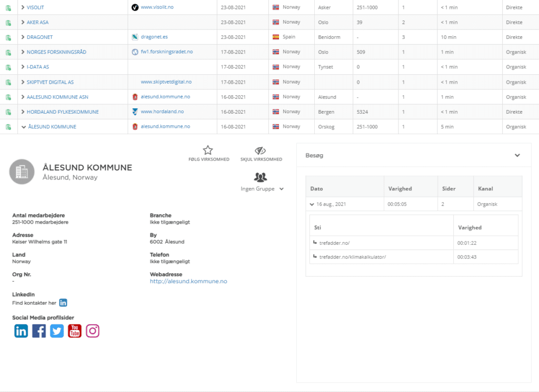Expand the I-DATA AS row chevron
The width and height of the screenshot is (539, 392).
tap(23, 67)
